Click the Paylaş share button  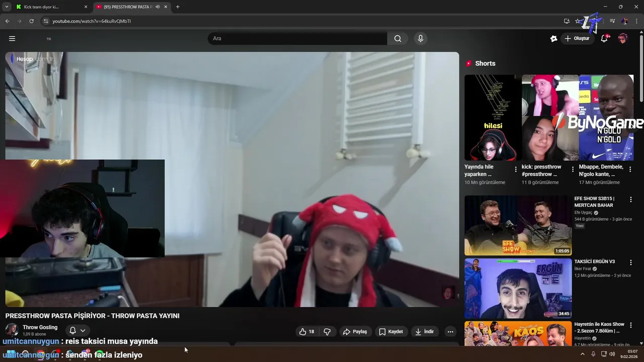[355, 332]
